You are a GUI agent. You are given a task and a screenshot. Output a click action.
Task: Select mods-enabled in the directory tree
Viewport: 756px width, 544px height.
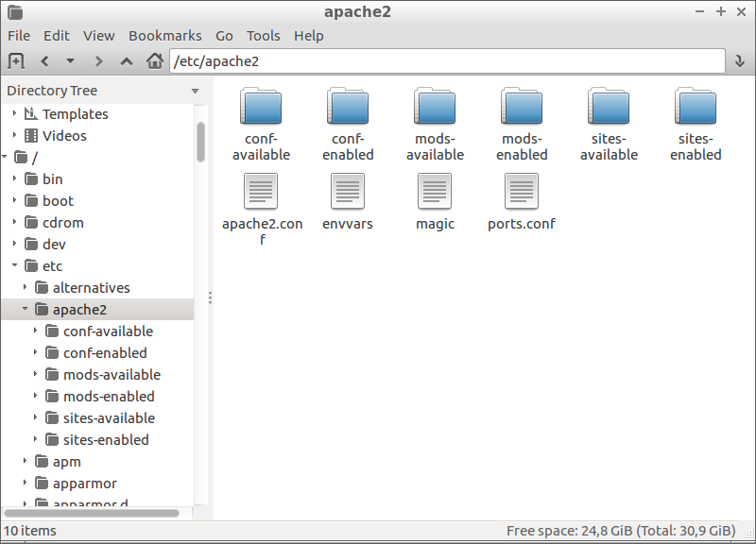tap(109, 396)
